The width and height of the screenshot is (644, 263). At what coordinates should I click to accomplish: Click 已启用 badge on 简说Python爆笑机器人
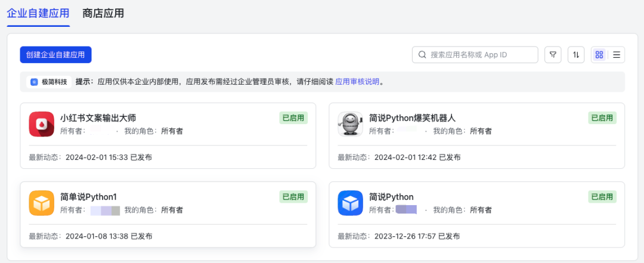click(x=602, y=118)
